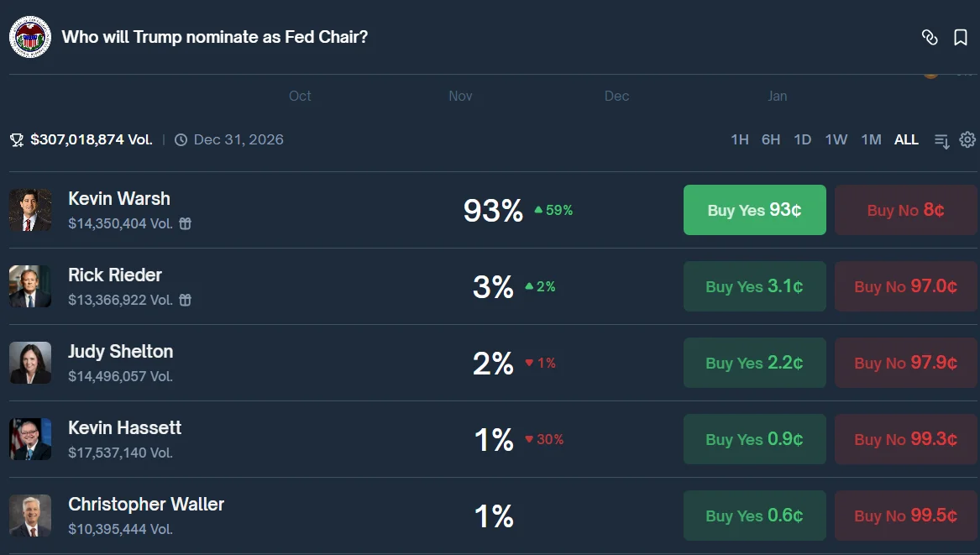Buy Yes on Kevin Warsh at 93¢

pyautogui.click(x=754, y=210)
